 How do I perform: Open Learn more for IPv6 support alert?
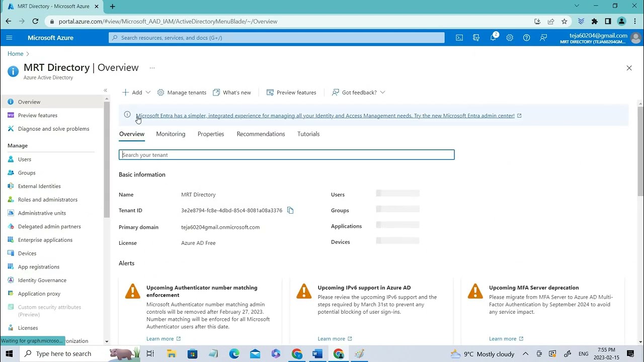[x=335, y=339]
